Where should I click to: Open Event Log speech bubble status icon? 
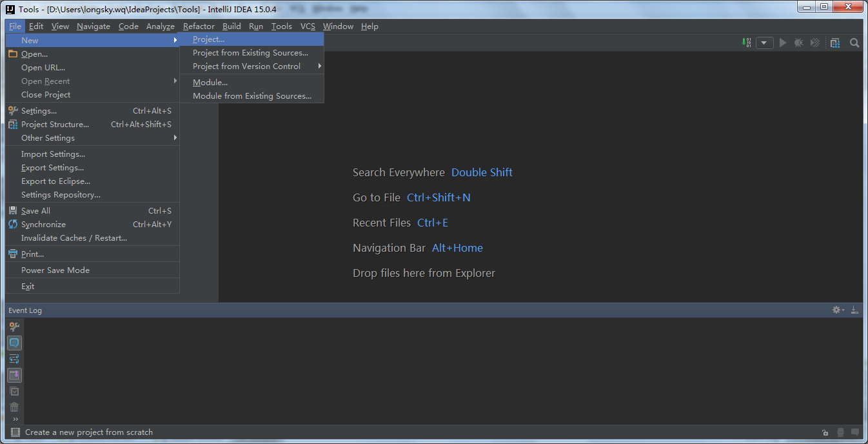[855, 432]
